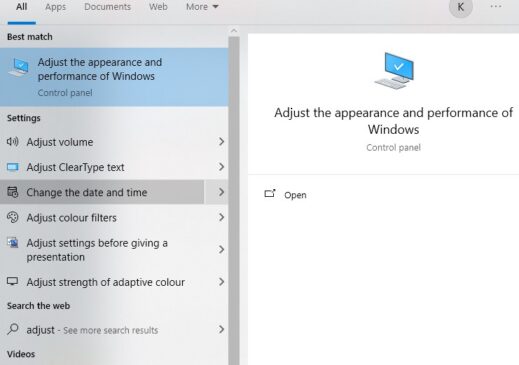Click the K user account avatar
The image size is (519, 365).
pos(461,7)
